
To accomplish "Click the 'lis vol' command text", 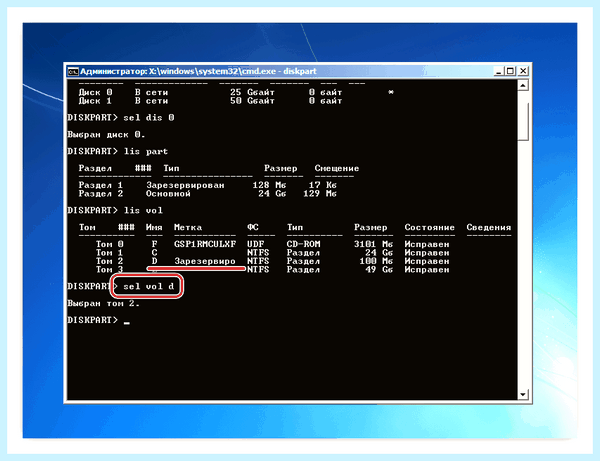I will point(143,210).
